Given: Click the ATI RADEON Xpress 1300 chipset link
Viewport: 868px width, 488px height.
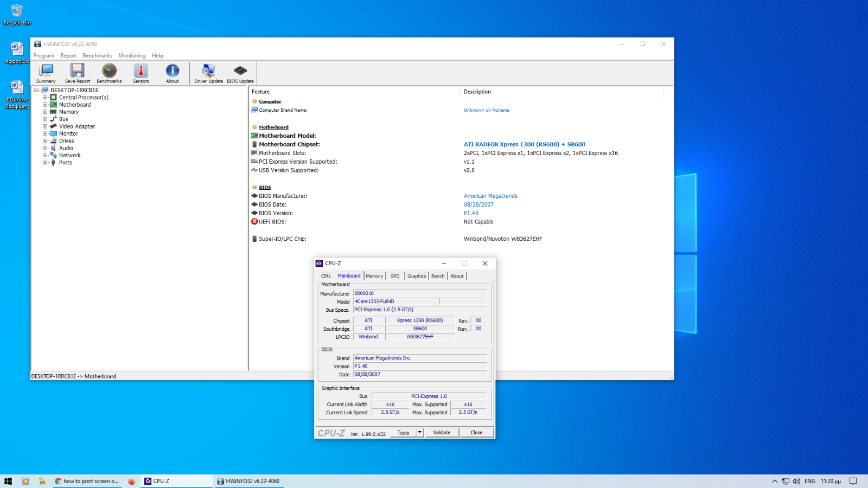Looking at the screenshot, I should pyautogui.click(x=525, y=145).
